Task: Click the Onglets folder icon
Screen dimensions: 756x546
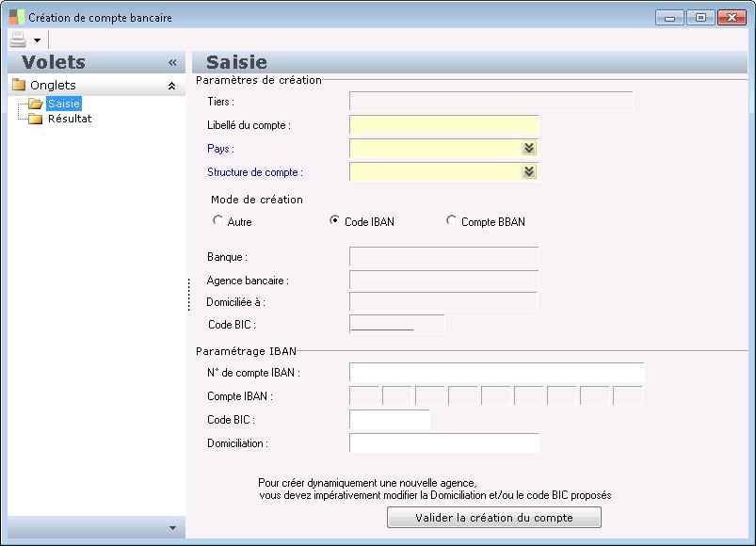Action: click(x=18, y=86)
